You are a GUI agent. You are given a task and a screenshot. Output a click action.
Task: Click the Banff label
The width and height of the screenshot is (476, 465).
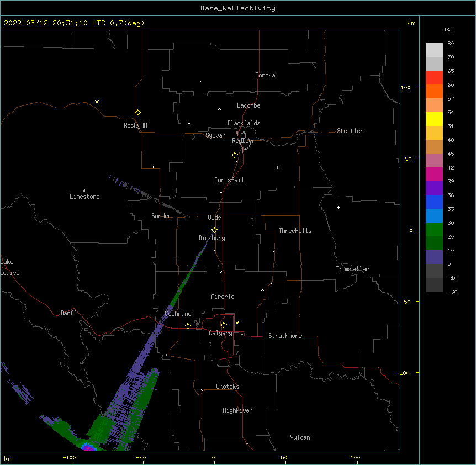coord(68,313)
